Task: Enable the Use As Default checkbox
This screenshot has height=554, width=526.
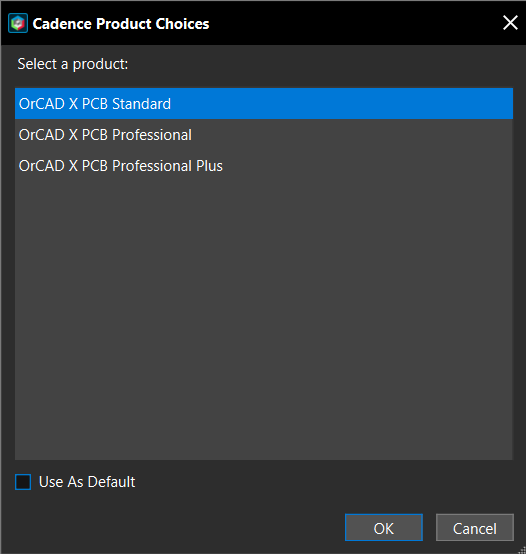Action: 23,482
